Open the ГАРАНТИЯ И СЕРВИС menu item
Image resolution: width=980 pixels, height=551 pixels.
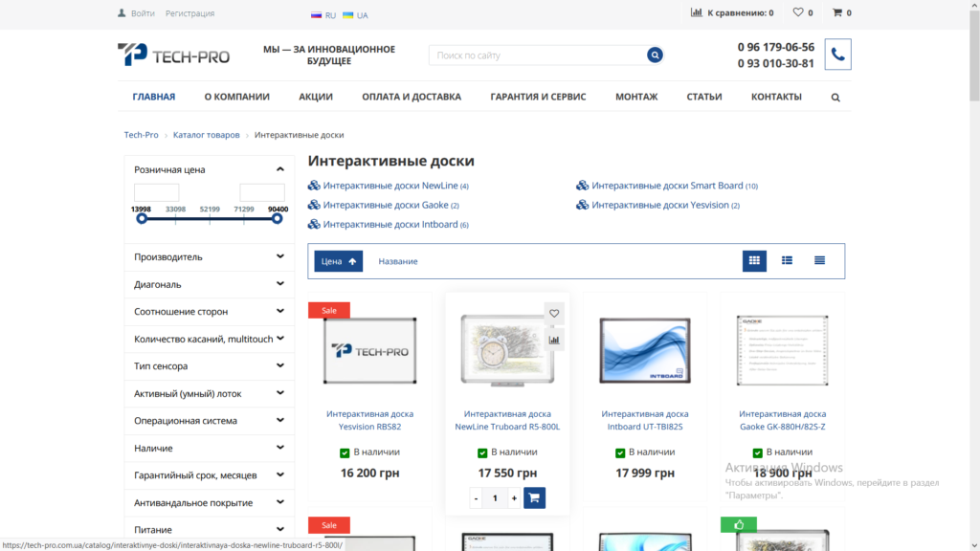(x=538, y=97)
